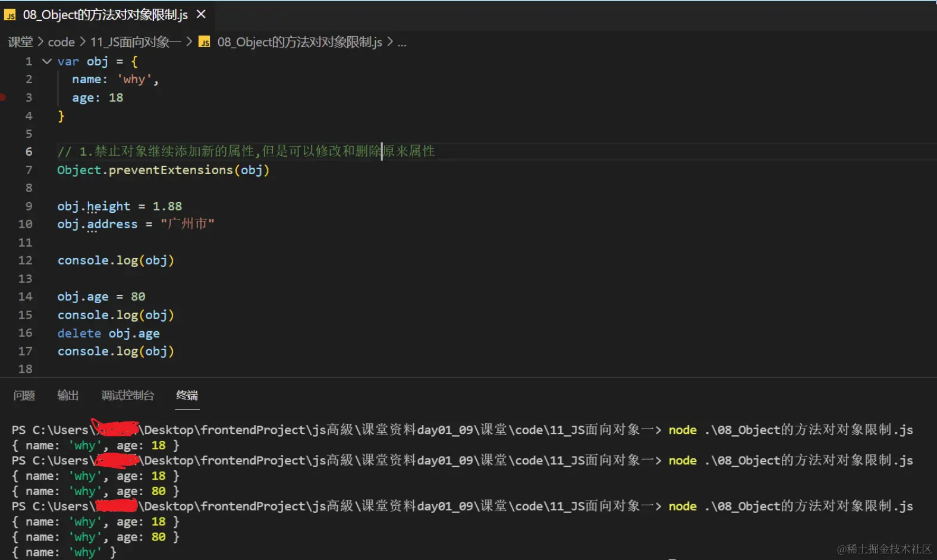The width and height of the screenshot is (937, 560).
Task: Switch to the 终端 panel tab
Action: tap(187, 395)
